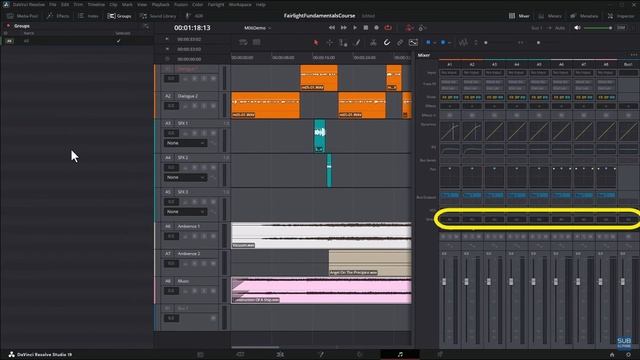Toggle the Mixer panel button
This screenshot has width=640, height=360.
point(519,16)
